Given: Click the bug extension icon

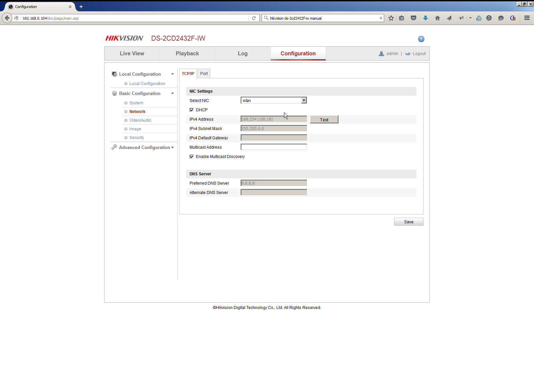Looking at the screenshot, I should coord(461,18).
